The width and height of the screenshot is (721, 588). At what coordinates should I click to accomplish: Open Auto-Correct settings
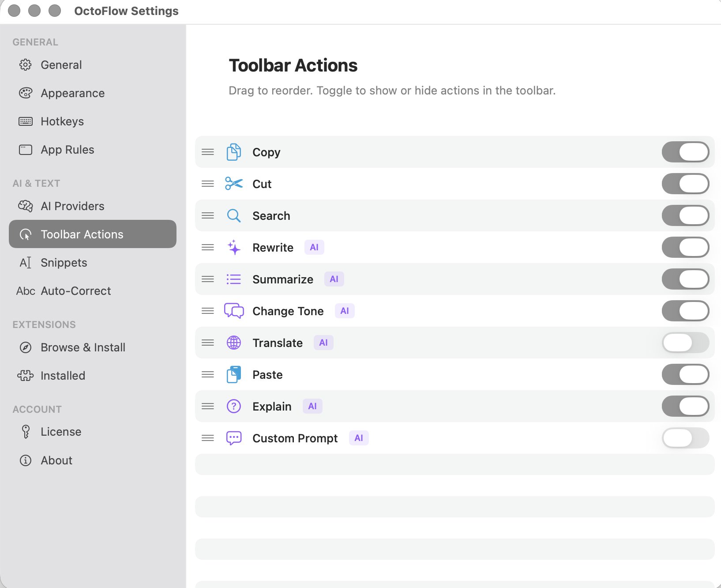[93, 291]
